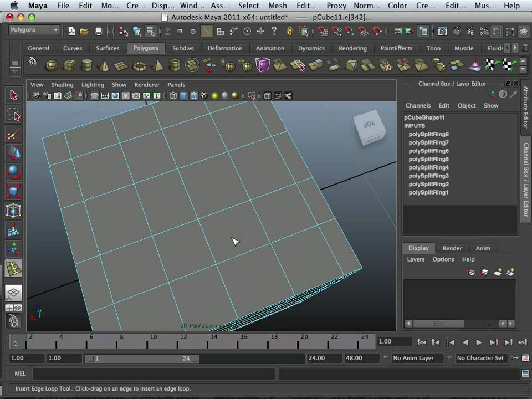532x399 pixels.
Task: Create a polygon plane from shelf
Action: pos(121,65)
